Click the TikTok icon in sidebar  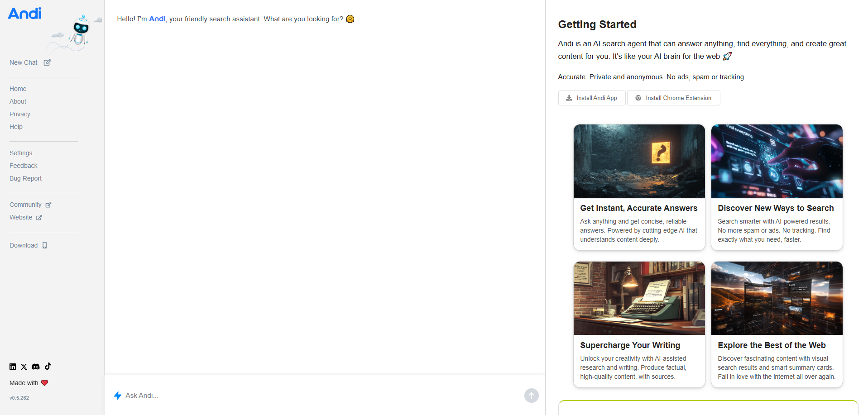point(48,366)
